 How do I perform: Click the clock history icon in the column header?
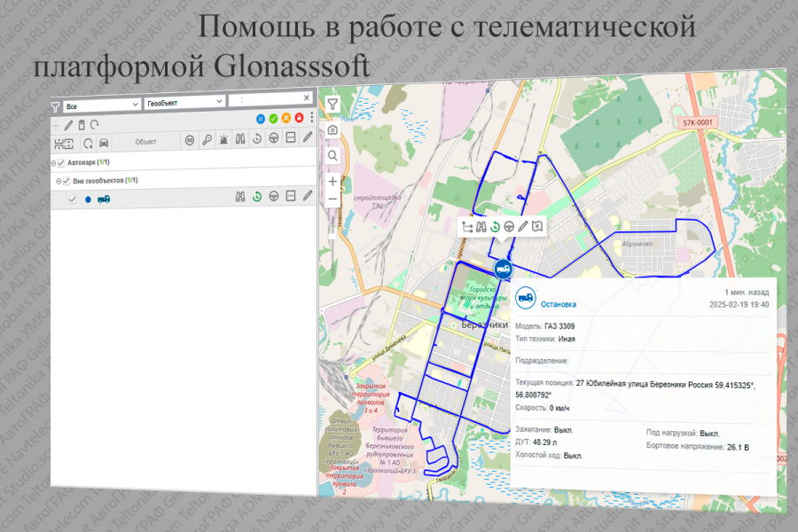click(257, 138)
